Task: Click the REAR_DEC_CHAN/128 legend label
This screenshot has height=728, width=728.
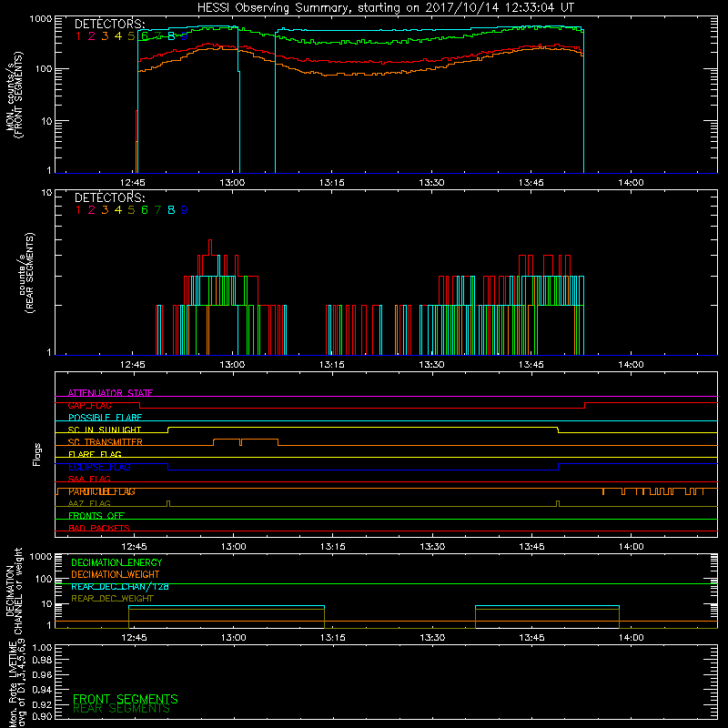Action: tap(120, 586)
